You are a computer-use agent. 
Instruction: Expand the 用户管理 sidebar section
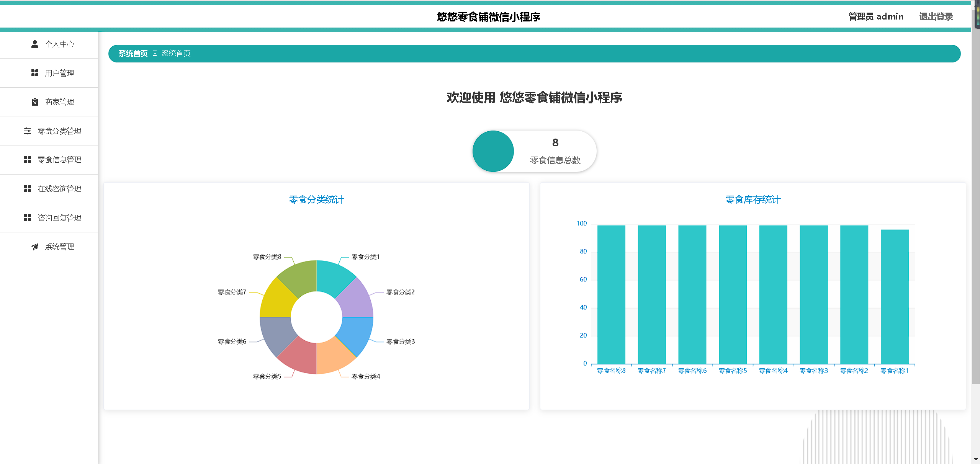[x=59, y=73]
